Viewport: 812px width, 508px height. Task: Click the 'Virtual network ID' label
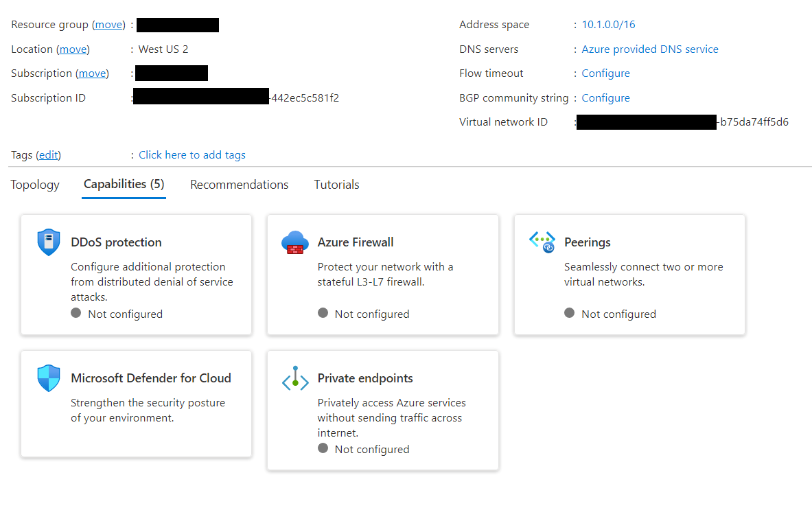[x=503, y=122]
